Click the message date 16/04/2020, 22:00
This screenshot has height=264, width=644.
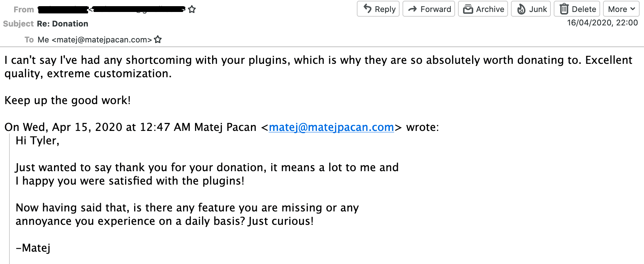coord(602,23)
